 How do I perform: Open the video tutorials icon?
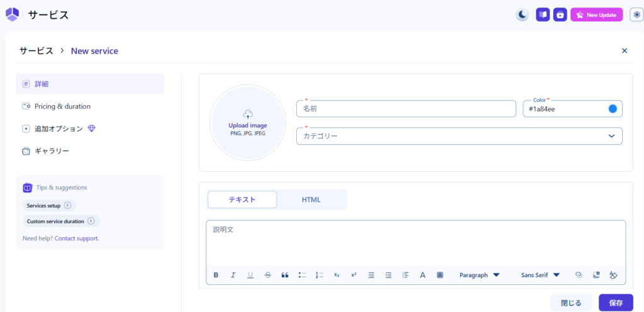tap(560, 14)
